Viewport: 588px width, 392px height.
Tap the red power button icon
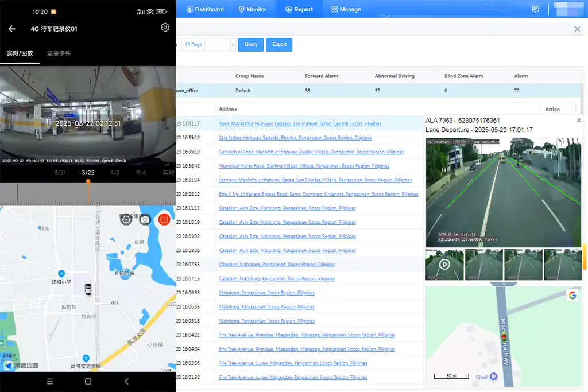164,219
